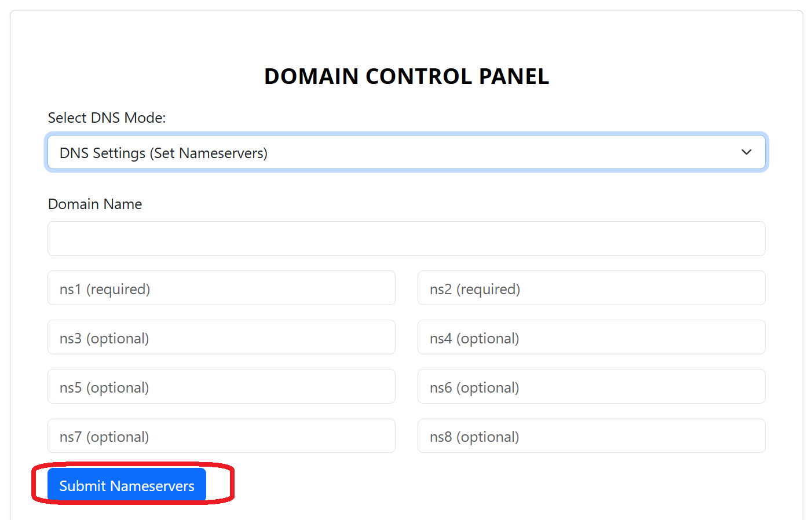Click the chevron arrow in DNS mode selector

[x=747, y=152]
